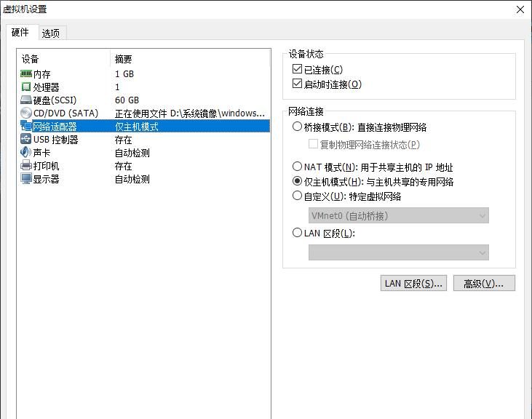532x419 pixels.
Task: Click the 仅主机模式 summary cell
Action: click(137, 127)
